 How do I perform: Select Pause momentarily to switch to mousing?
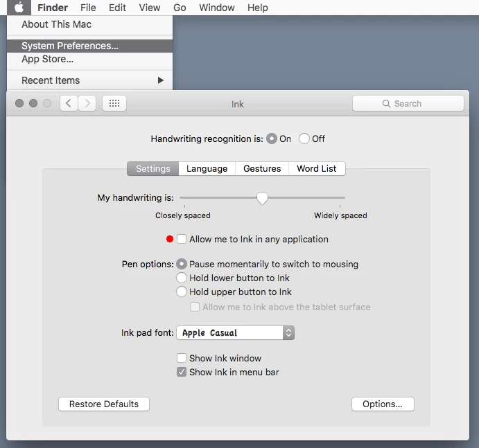pyautogui.click(x=182, y=264)
